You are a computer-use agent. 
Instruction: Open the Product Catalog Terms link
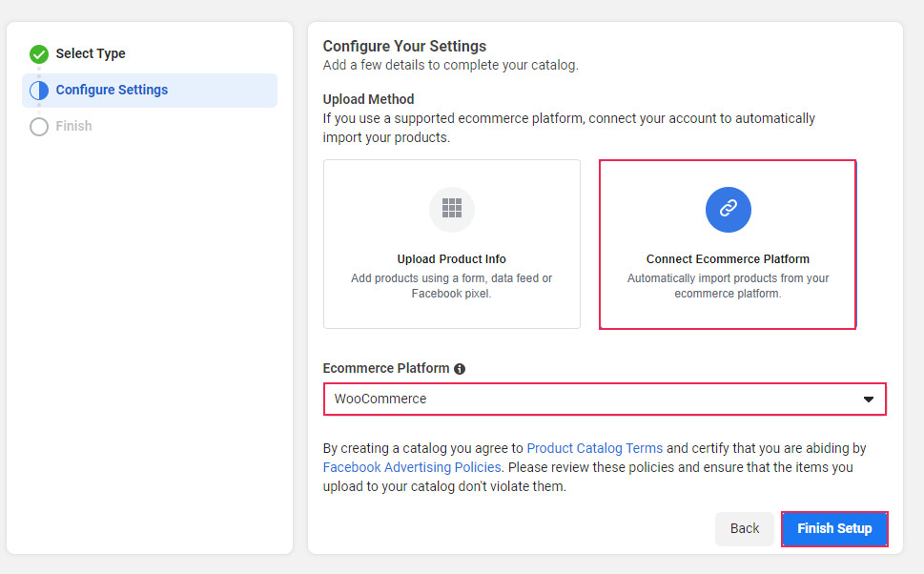(595, 448)
